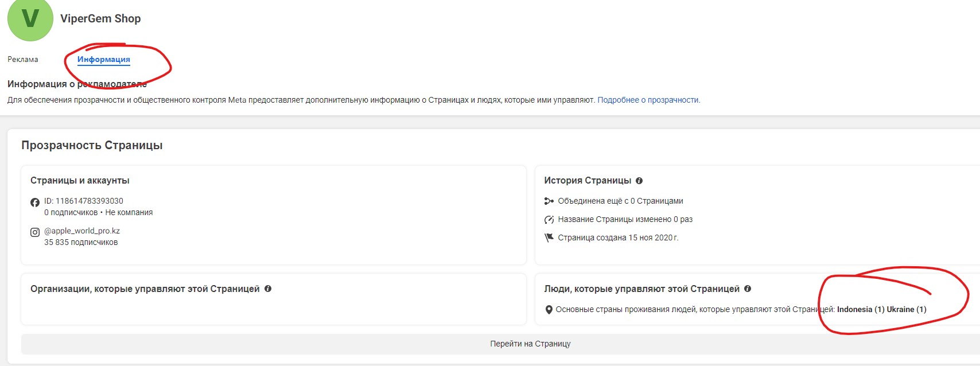Open the Подробнее о прозрачности link
The width and height of the screenshot is (980, 366).
(648, 100)
